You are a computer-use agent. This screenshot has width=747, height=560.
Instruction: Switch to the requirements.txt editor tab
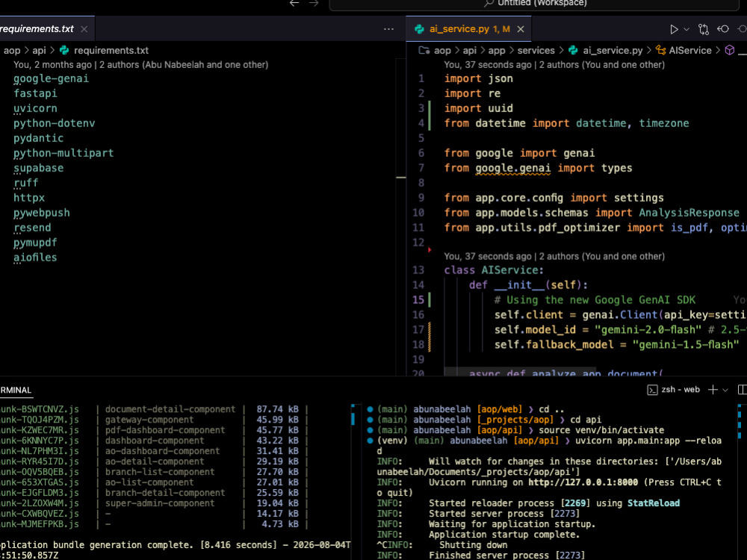tap(37, 29)
